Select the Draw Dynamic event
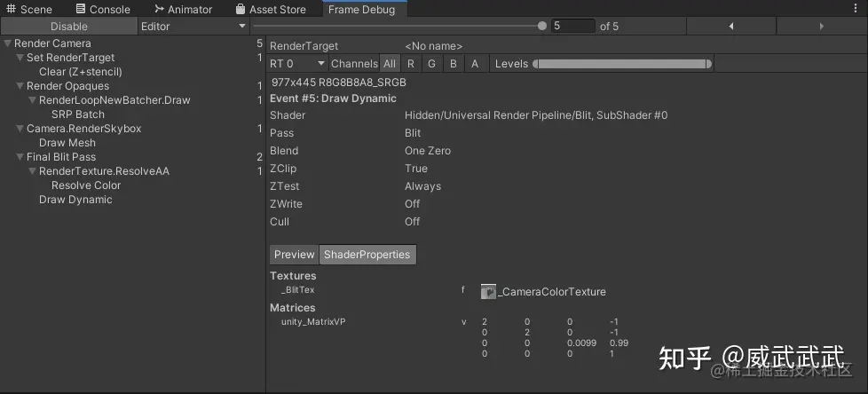Screen dimensions: 868x394 [75, 200]
